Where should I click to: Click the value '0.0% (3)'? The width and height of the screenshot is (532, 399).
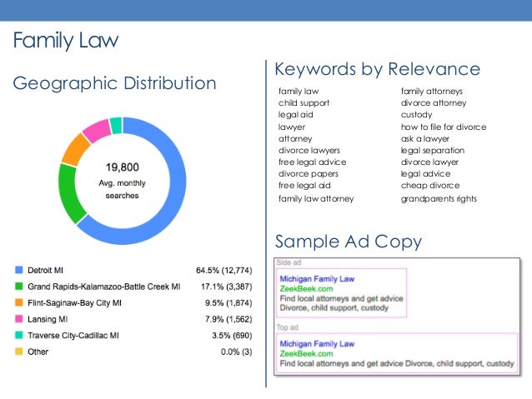[x=237, y=352]
